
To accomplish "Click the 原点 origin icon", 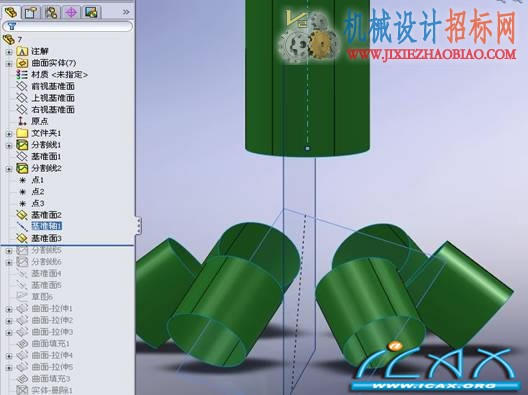I will 22,121.
